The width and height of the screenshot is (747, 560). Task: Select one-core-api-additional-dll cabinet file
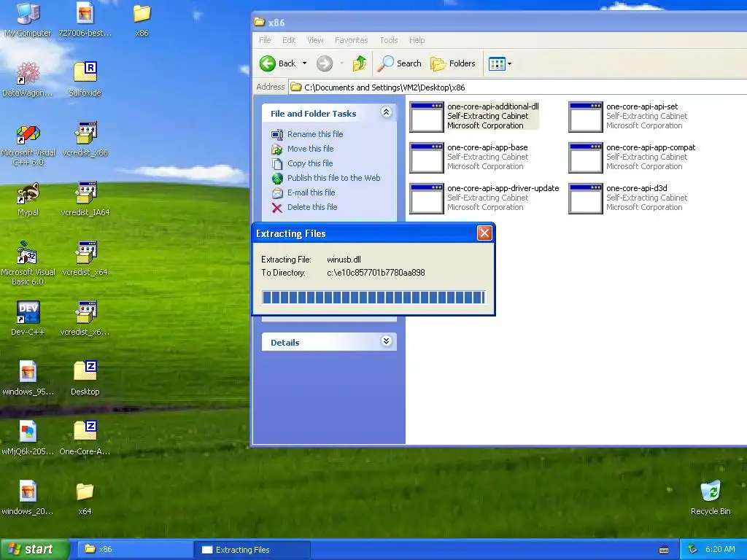point(474,116)
